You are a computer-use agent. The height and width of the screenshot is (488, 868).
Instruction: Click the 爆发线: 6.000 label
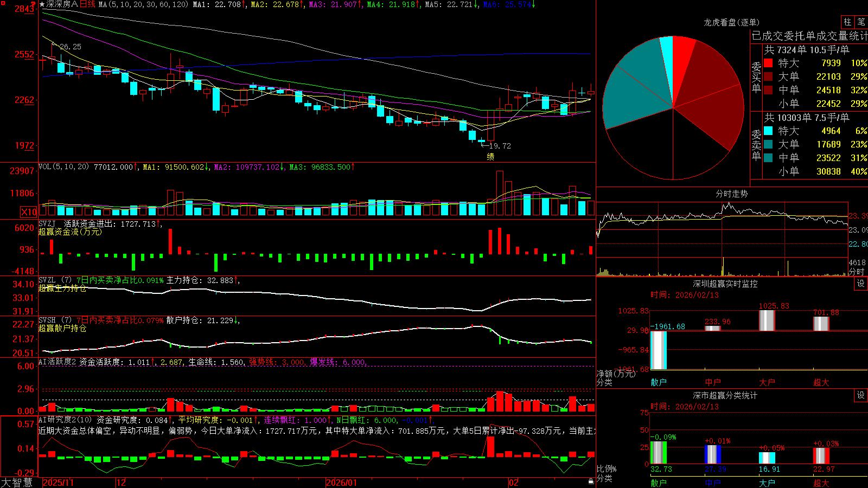[337, 362]
